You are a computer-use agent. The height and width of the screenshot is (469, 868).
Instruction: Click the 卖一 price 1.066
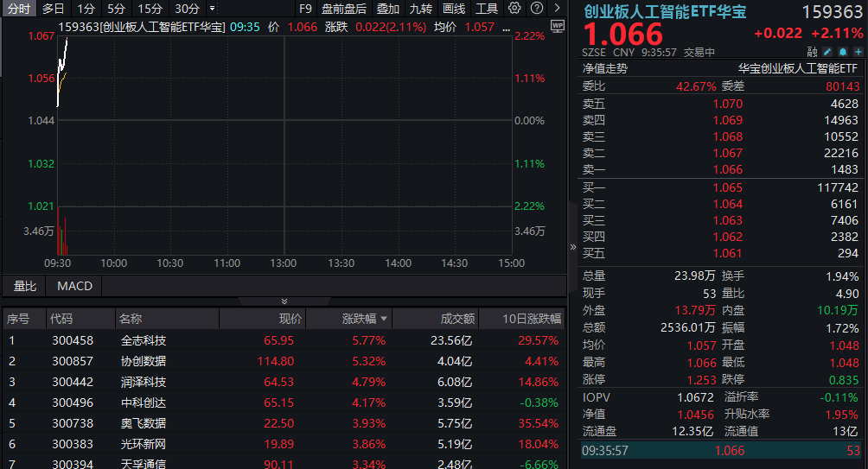(x=727, y=169)
